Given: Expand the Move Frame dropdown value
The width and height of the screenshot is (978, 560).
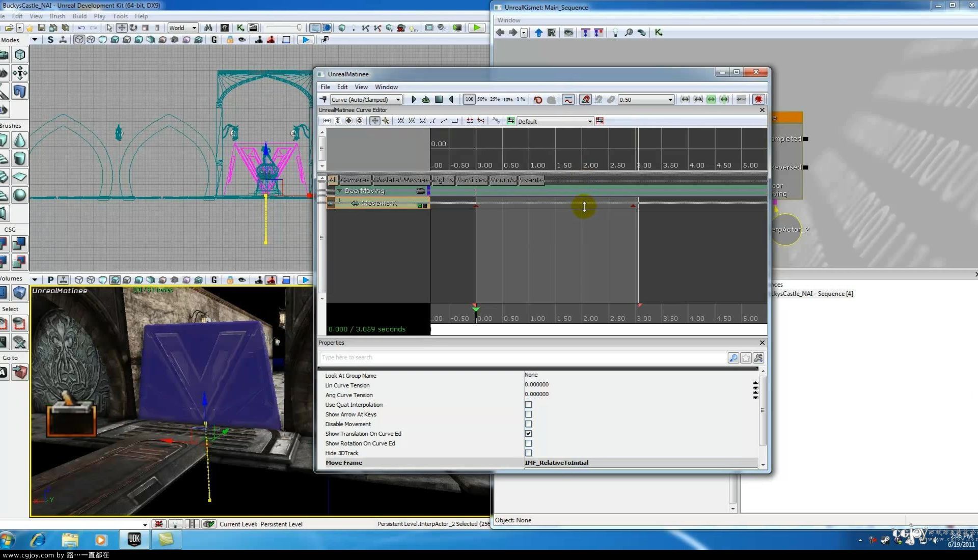Looking at the screenshot, I should (x=756, y=463).
